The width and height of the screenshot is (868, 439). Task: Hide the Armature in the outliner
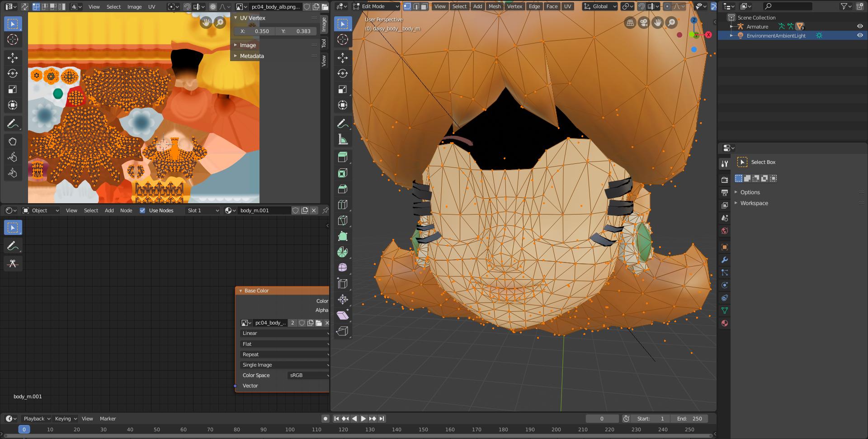click(x=861, y=26)
